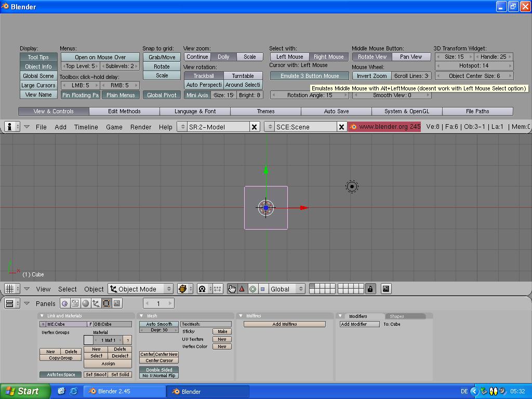Switch to the Themes tab
The image size is (532, 399).
[x=265, y=111]
